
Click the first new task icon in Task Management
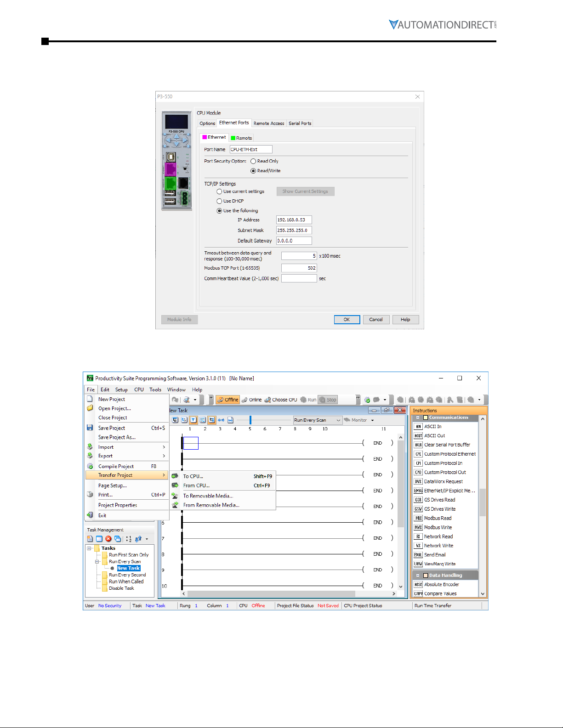tap(90, 539)
